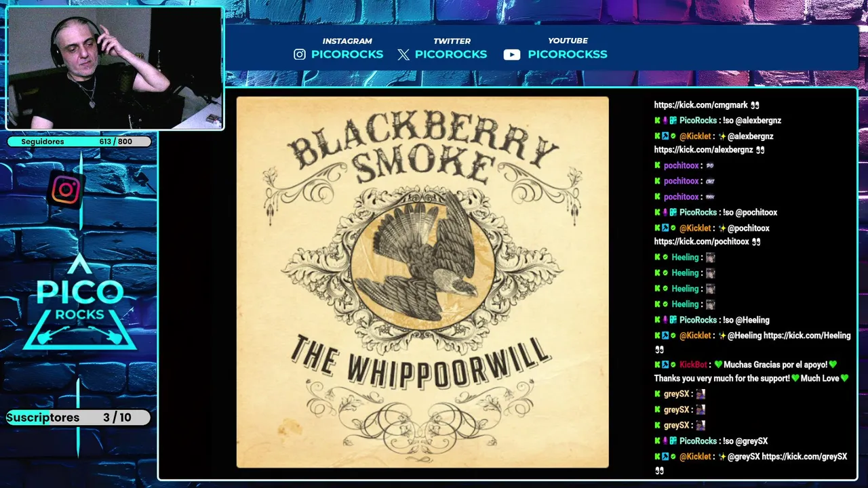Open the kick.com/pochitoox chat link

coord(701,241)
